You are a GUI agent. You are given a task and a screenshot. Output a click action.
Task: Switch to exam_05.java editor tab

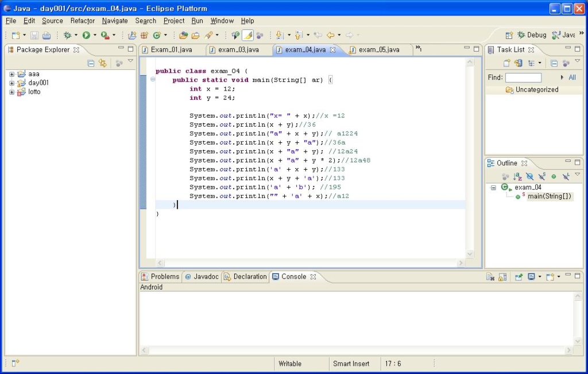[379, 49]
